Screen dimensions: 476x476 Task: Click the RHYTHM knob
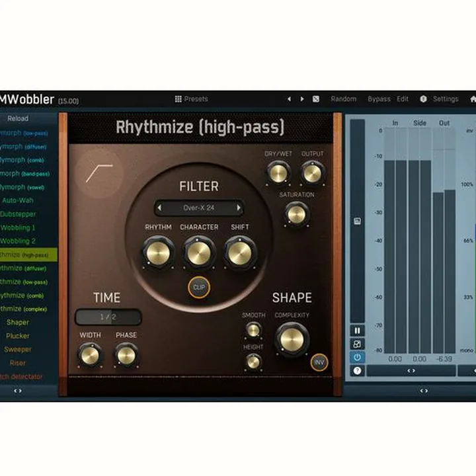(158, 253)
